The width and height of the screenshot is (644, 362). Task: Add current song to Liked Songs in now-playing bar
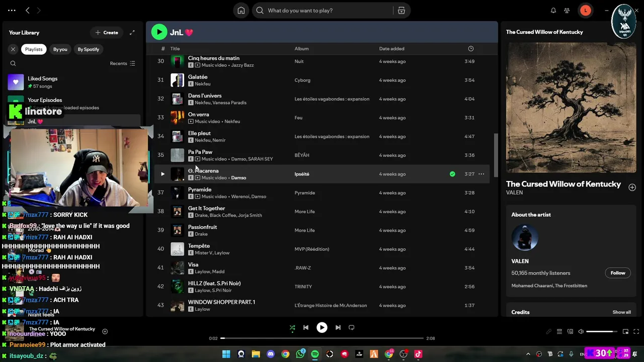point(105,331)
